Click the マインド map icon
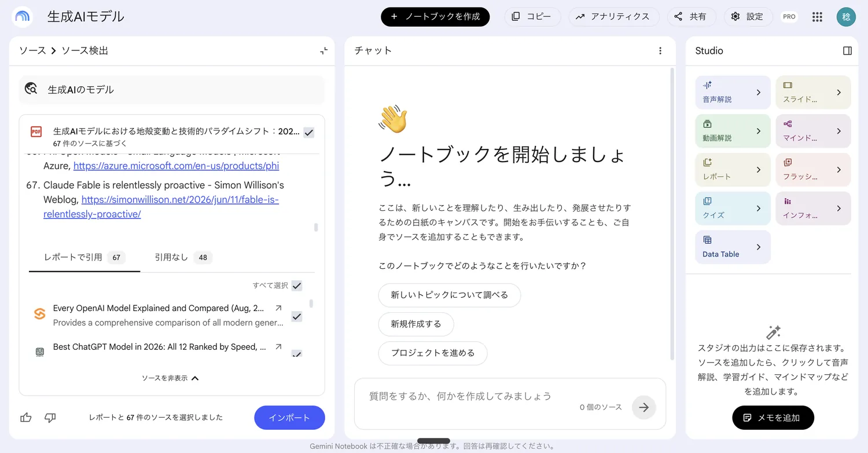Screen dimensions: 868x453 (788, 124)
